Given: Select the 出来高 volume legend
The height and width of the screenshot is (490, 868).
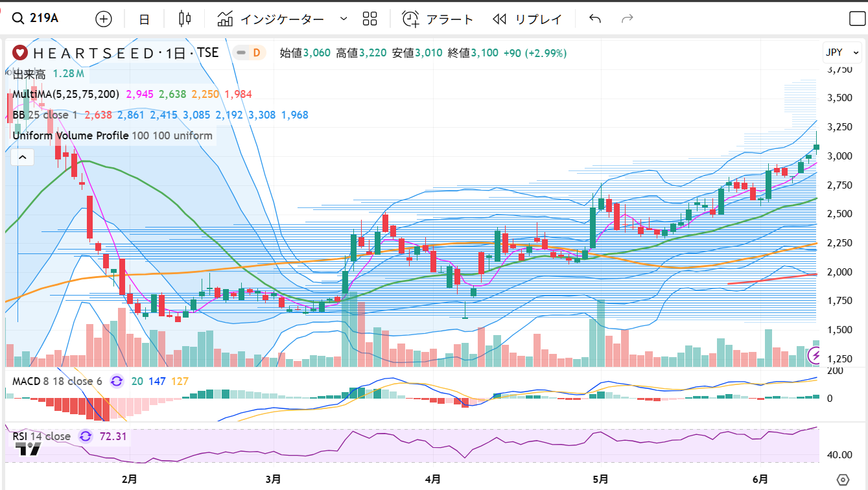Looking at the screenshot, I should [x=28, y=74].
